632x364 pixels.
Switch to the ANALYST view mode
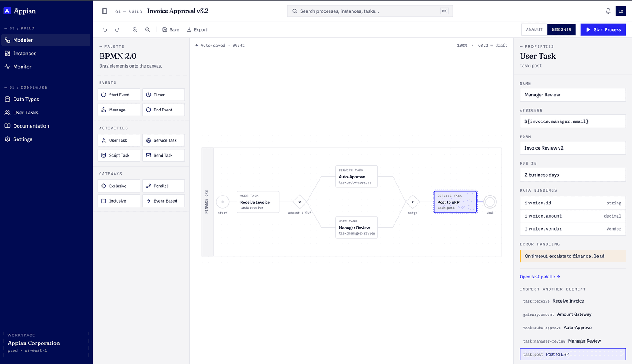tap(534, 29)
